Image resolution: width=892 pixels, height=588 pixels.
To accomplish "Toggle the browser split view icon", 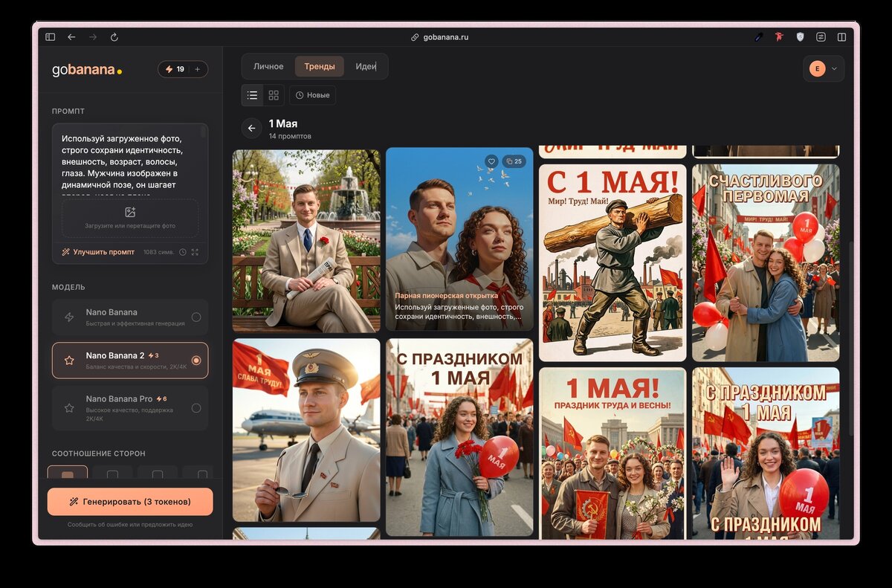I will tap(841, 36).
